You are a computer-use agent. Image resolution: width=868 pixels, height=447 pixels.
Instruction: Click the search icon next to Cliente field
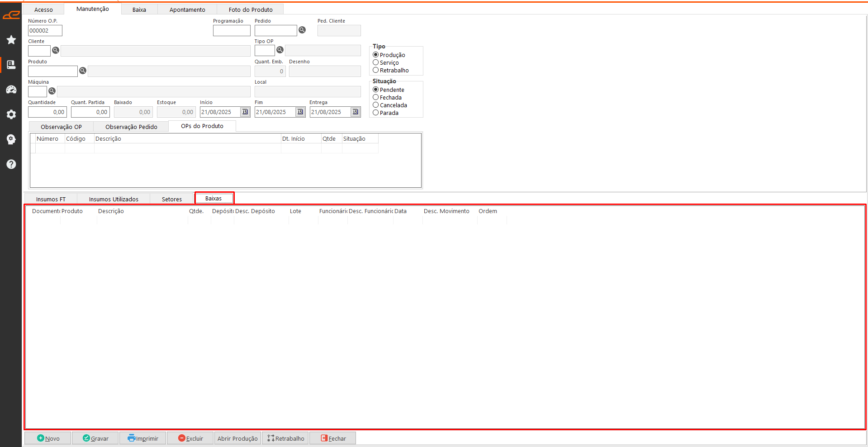click(x=56, y=50)
